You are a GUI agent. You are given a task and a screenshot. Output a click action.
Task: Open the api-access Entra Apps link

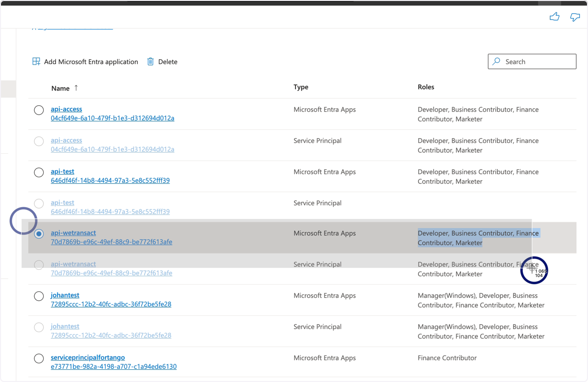(67, 109)
